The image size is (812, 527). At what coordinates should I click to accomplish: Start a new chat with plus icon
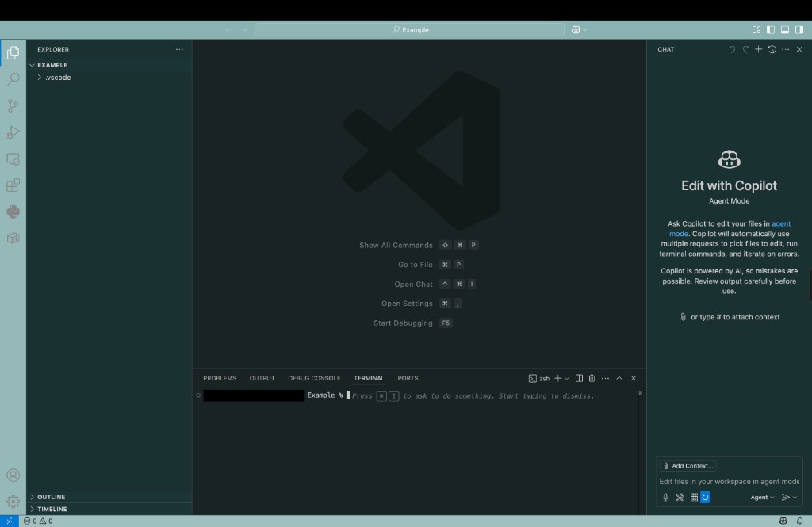[x=758, y=49]
